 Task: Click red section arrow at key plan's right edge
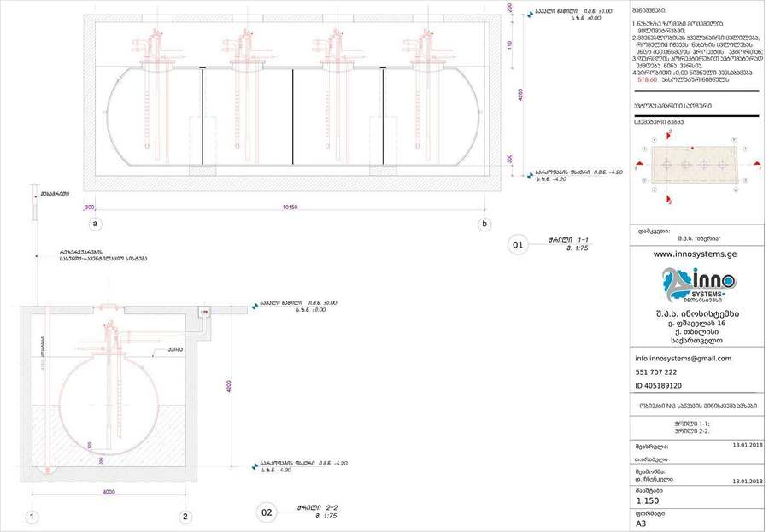click(x=756, y=164)
